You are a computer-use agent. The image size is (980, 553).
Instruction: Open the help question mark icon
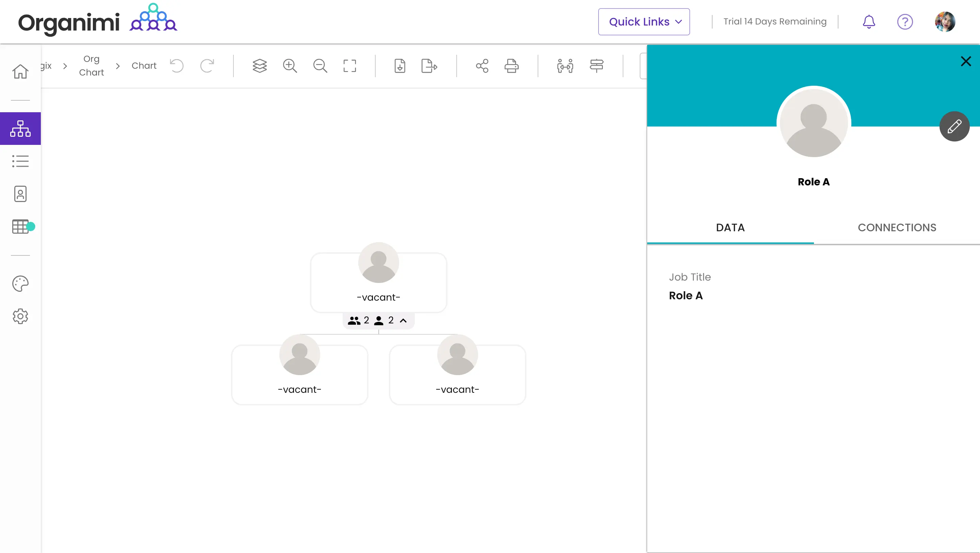(905, 22)
